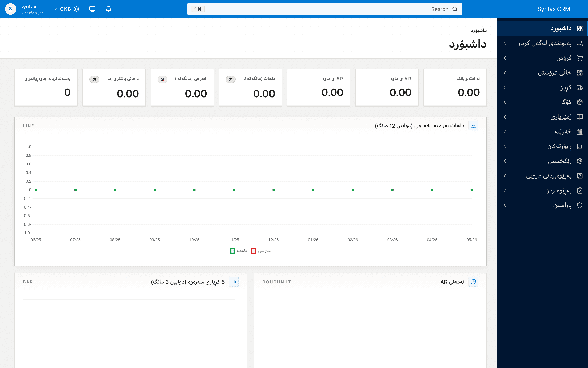Click the syntax user avatar
Viewport: 588px width, 368px height.
(10, 9)
